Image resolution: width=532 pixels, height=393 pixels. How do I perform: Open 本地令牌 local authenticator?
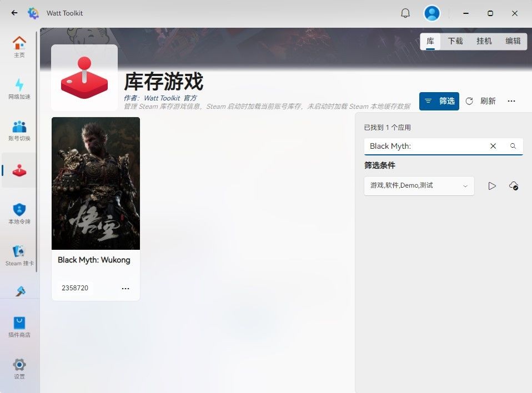(x=19, y=214)
